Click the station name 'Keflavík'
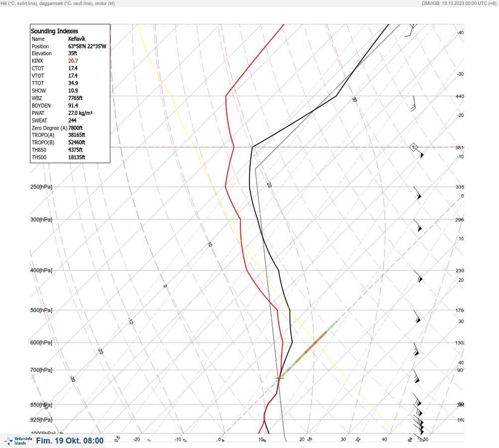Viewport: 499px width, 448px height. click(77, 39)
